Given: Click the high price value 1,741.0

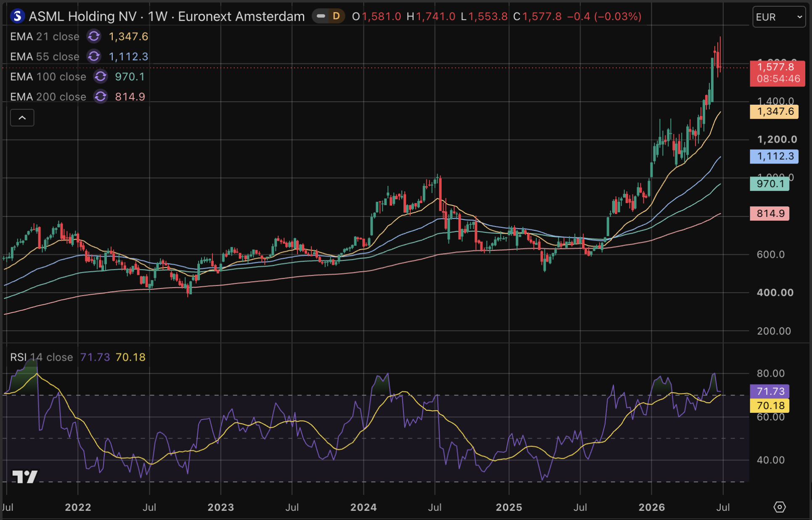Looking at the screenshot, I should [435, 16].
